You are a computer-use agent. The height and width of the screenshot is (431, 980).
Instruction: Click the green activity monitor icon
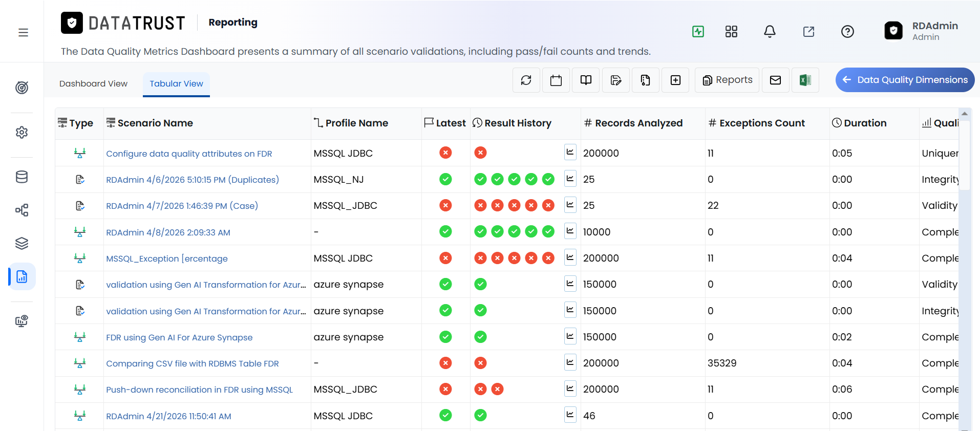pyautogui.click(x=698, y=32)
